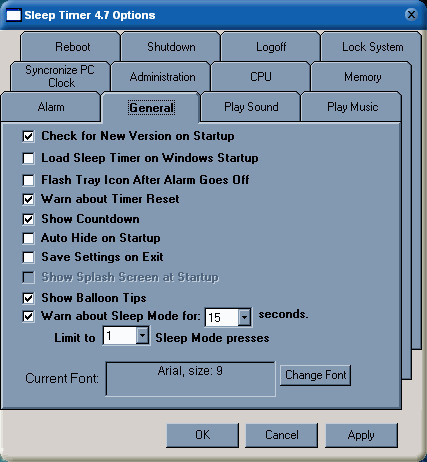Select the CPU tab

(261, 77)
